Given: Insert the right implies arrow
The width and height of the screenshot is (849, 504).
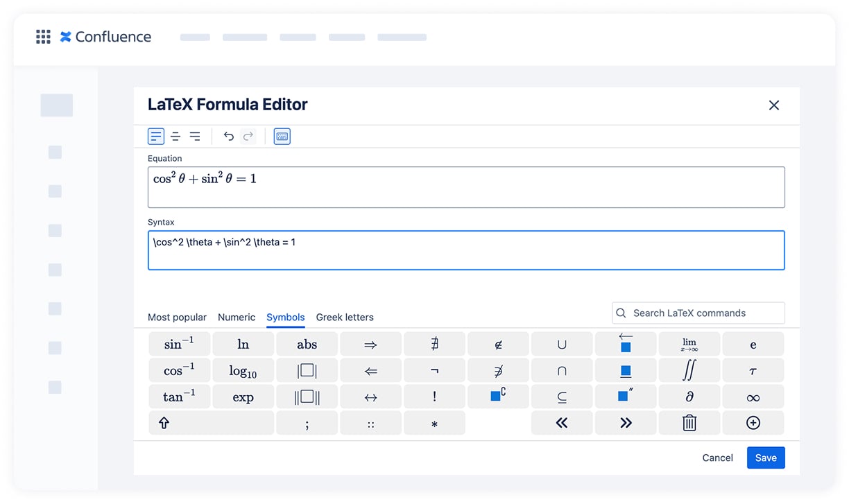Looking at the screenshot, I should (x=370, y=344).
